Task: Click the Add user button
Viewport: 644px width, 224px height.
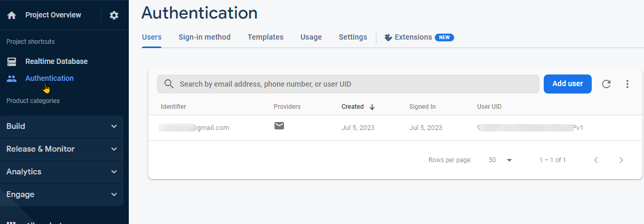Action: pos(567,83)
